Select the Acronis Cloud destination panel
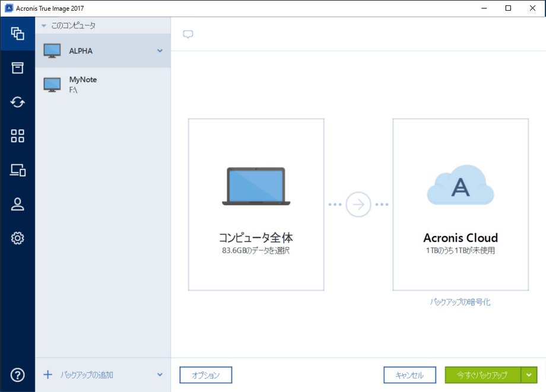The width and height of the screenshot is (546, 392). pyautogui.click(x=461, y=205)
